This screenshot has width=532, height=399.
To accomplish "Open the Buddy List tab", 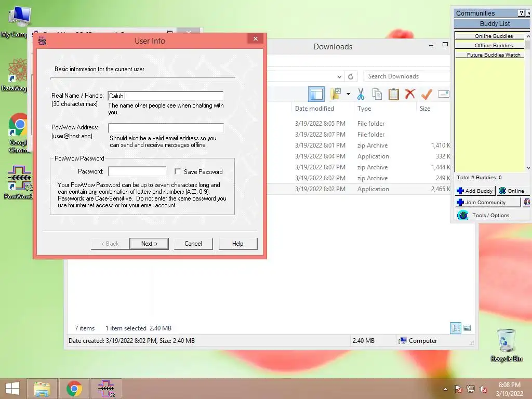I will [x=495, y=24].
